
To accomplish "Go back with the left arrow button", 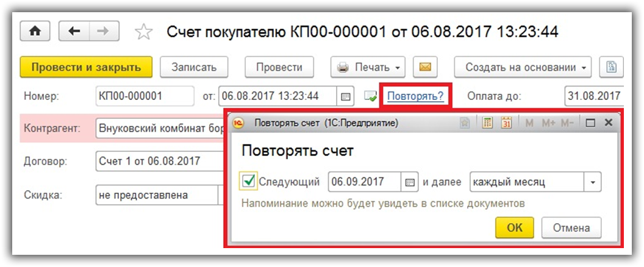I will 74,32.
